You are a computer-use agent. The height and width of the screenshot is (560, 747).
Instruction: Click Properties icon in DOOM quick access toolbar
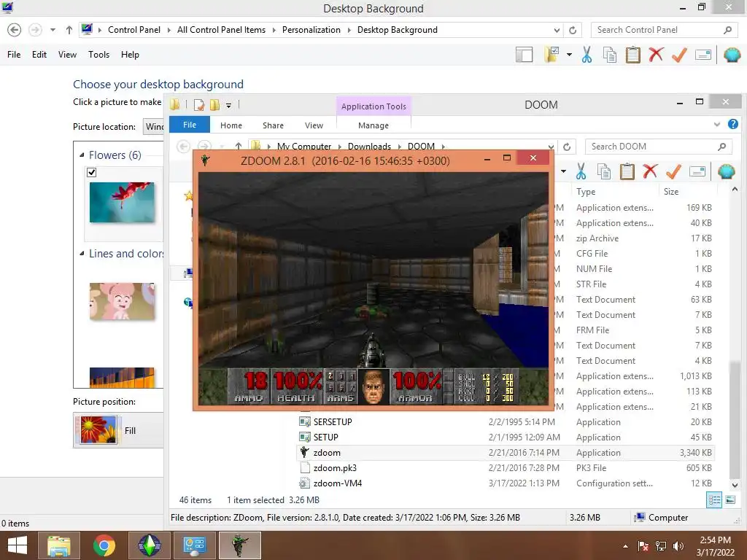coord(199,105)
